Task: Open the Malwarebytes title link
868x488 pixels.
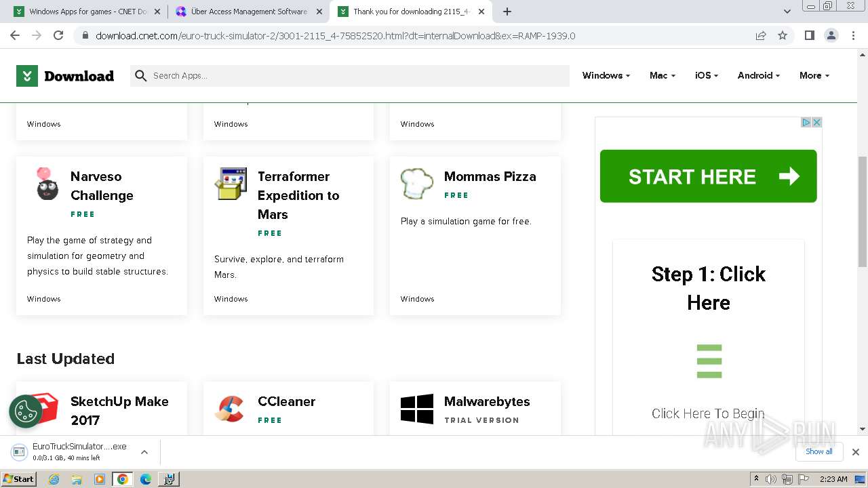Action: click(x=487, y=401)
